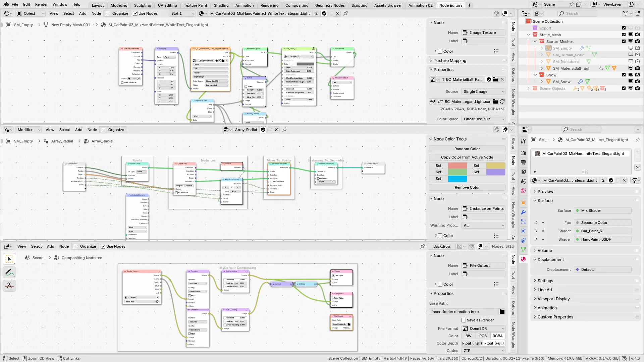
Task: Select the Select Box tool in compositor
Action: pyautogui.click(x=9, y=259)
